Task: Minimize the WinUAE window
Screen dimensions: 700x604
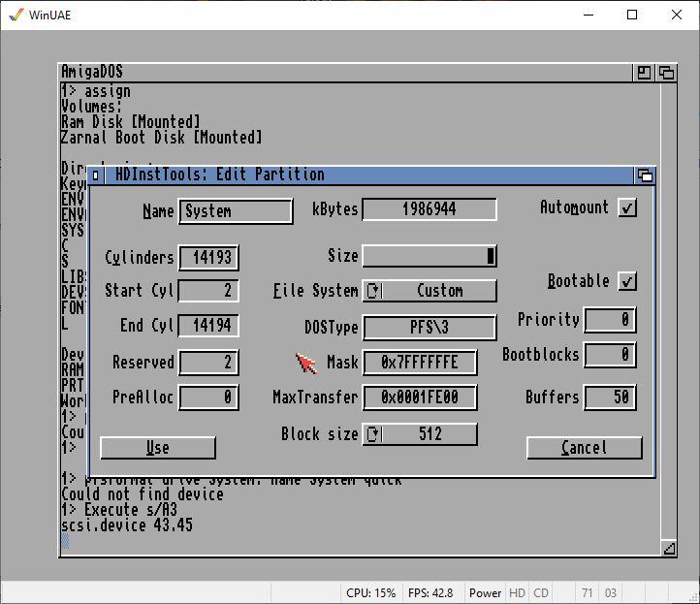Action: 589,15
